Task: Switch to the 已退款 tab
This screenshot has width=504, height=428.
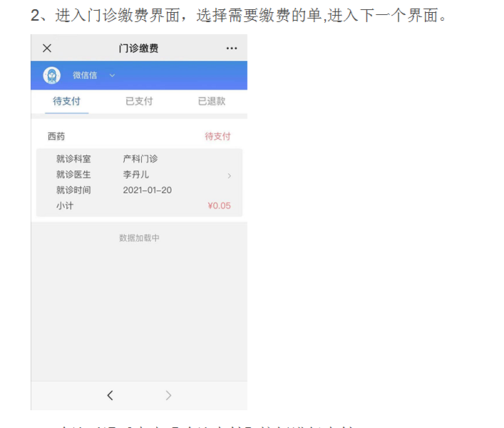Action: pyautogui.click(x=212, y=101)
